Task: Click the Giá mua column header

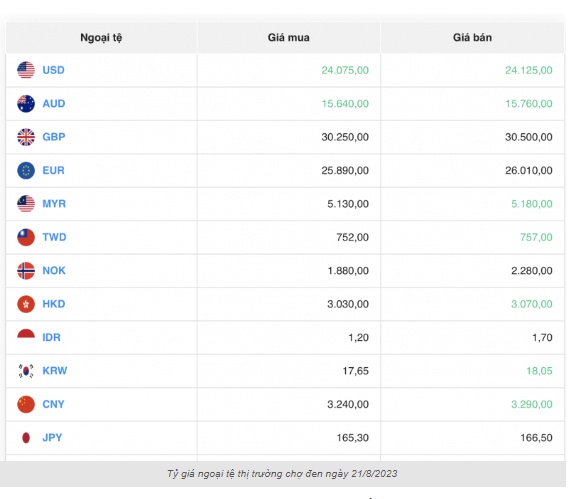Action: (289, 38)
